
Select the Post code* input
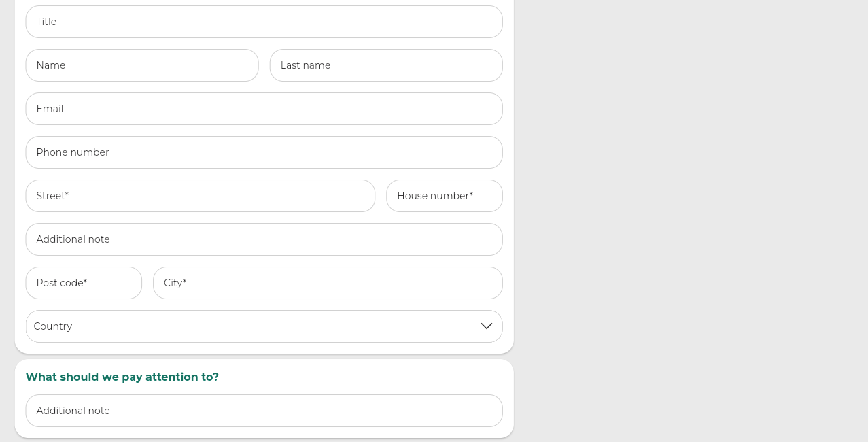84,283
